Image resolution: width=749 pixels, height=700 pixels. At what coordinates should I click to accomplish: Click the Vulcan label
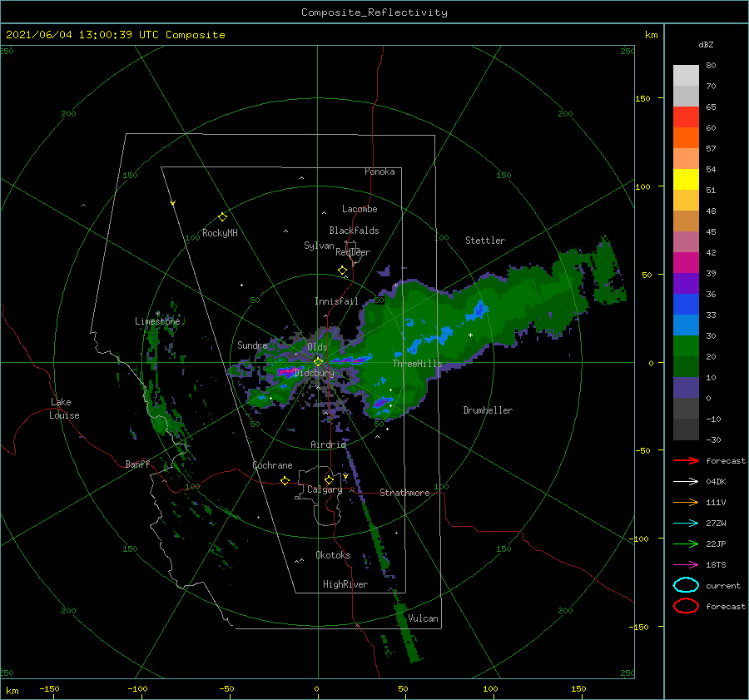[x=423, y=618]
